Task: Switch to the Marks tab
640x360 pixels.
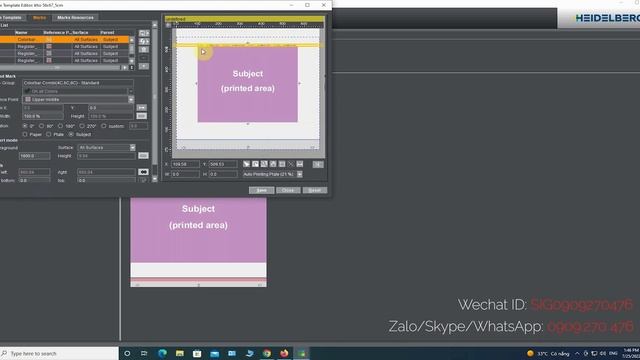Action: (40, 18)
